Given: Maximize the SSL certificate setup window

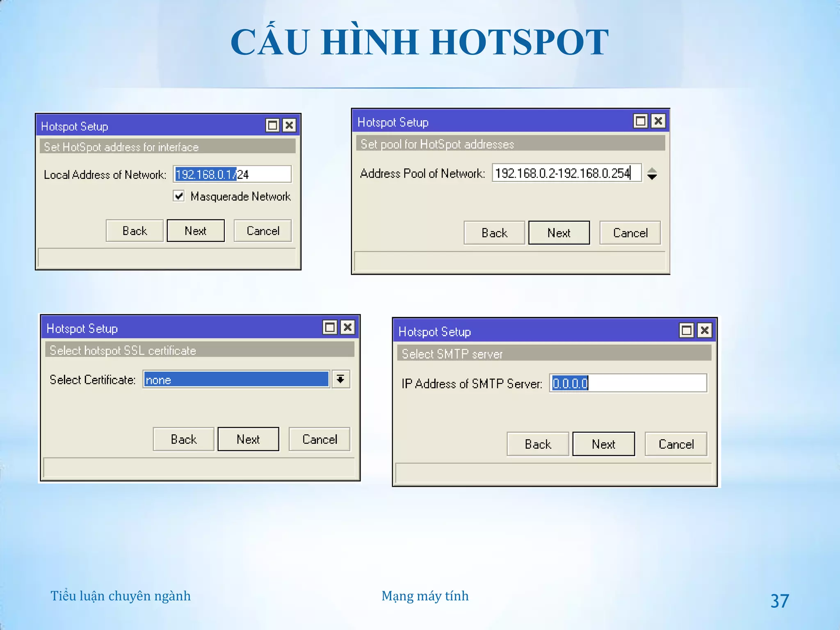Looking at the screenshot, I should [x=330, y=327].
